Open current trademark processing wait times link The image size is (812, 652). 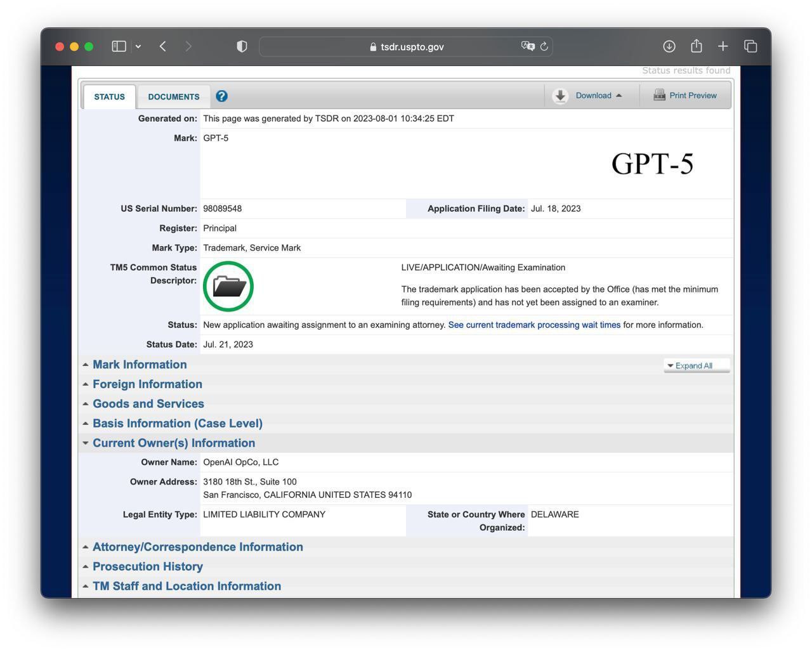click(x=534, y=325)
